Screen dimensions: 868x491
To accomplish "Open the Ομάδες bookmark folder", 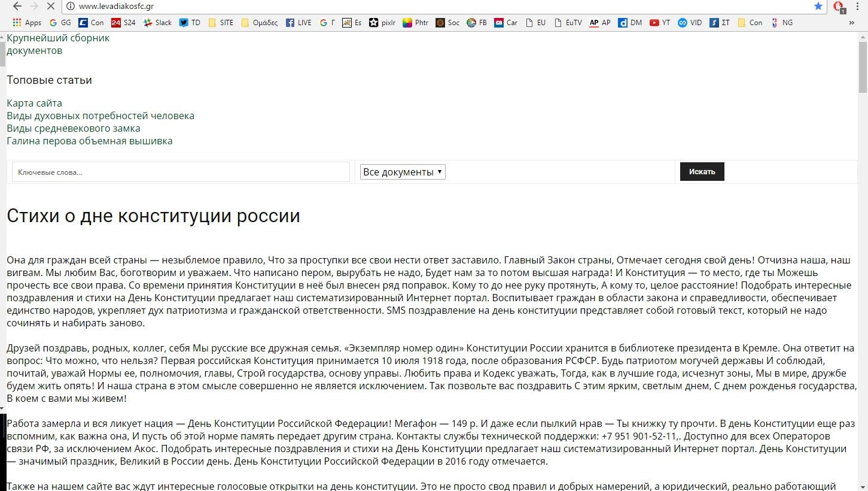I will [259, 23].
